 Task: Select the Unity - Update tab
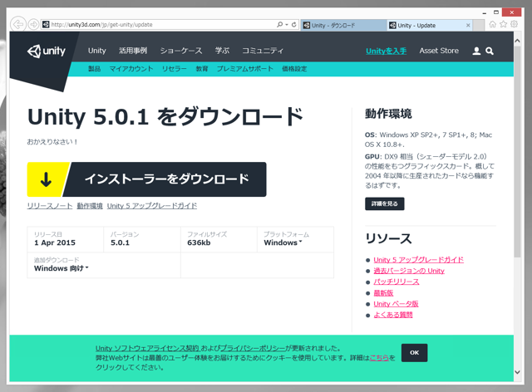426,25
